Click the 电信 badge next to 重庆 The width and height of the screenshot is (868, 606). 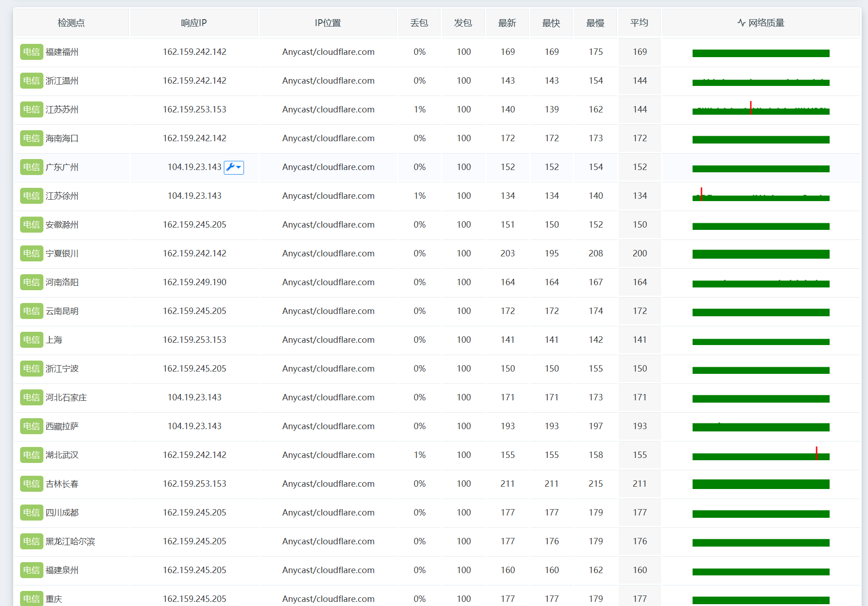point(32,599)
